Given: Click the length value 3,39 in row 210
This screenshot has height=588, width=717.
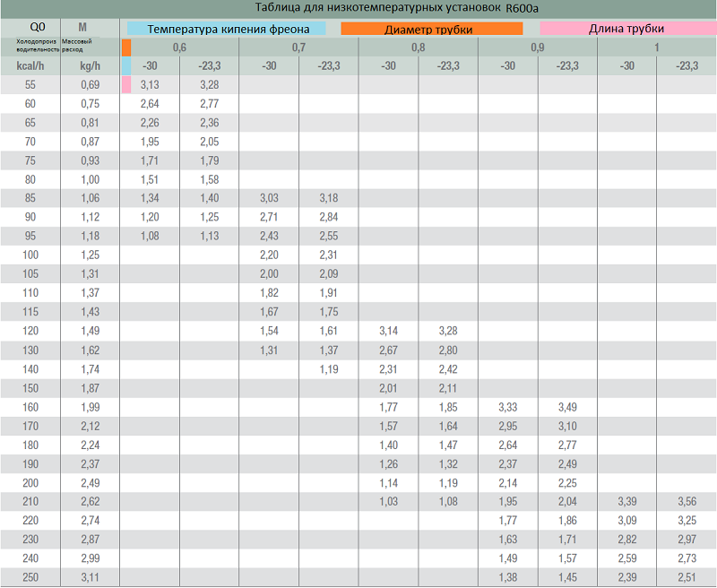Looking at the screenshot, I should coord(627,502).
